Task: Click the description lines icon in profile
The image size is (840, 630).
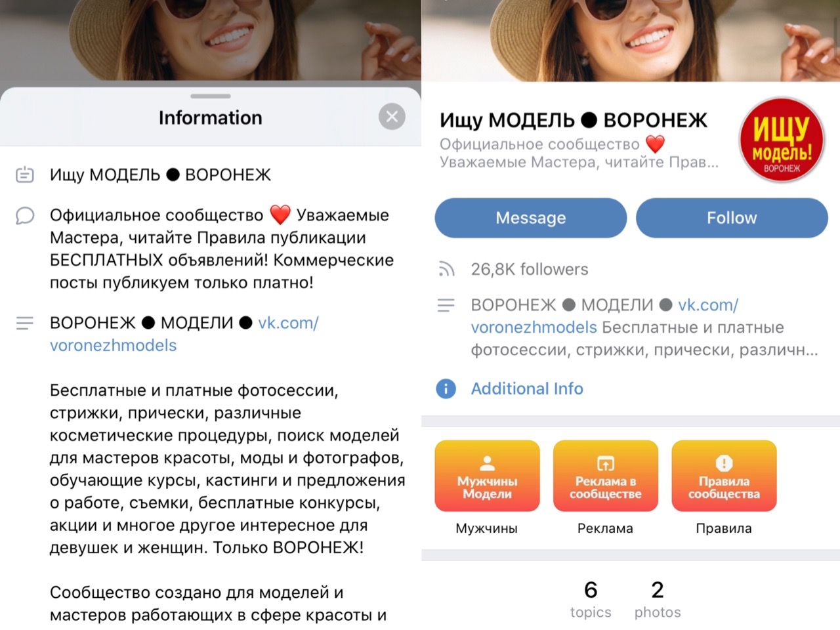Action: [446, 305]
